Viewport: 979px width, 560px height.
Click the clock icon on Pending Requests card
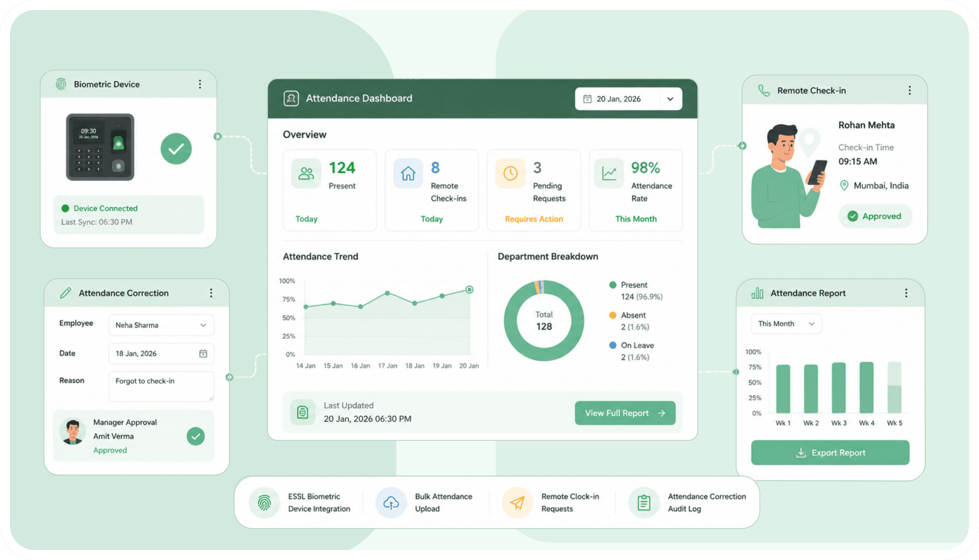510,174
